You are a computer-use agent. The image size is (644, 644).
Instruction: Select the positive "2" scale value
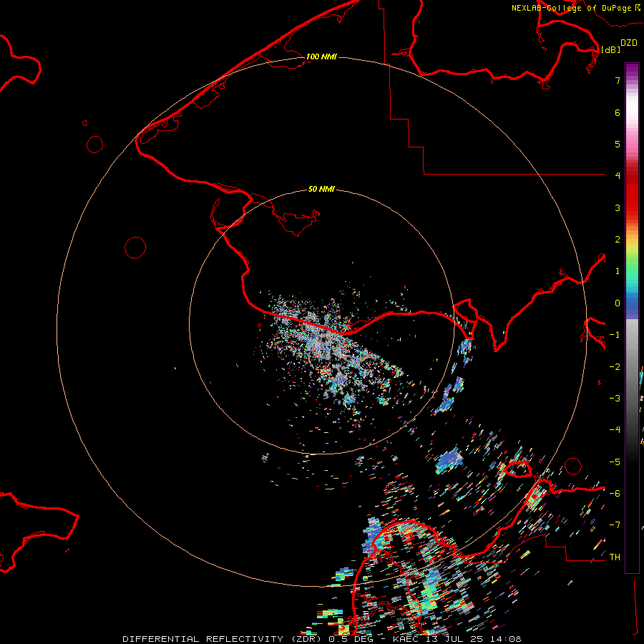(618, 240)
